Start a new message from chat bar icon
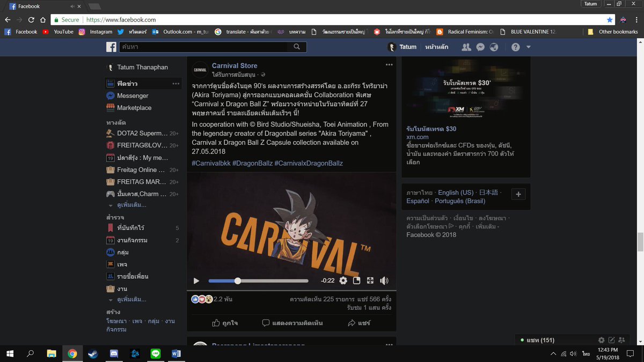 click(x=612, y=340)
